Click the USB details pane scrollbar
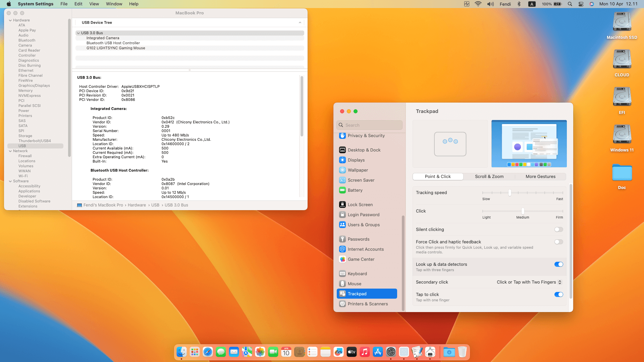 coord(302,106)
